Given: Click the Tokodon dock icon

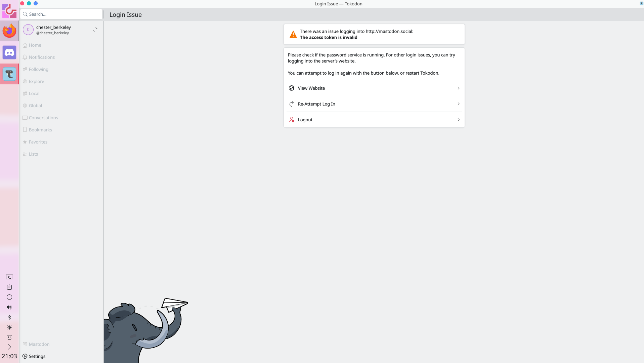Looking at the screenshot, I should click(9, 74).
